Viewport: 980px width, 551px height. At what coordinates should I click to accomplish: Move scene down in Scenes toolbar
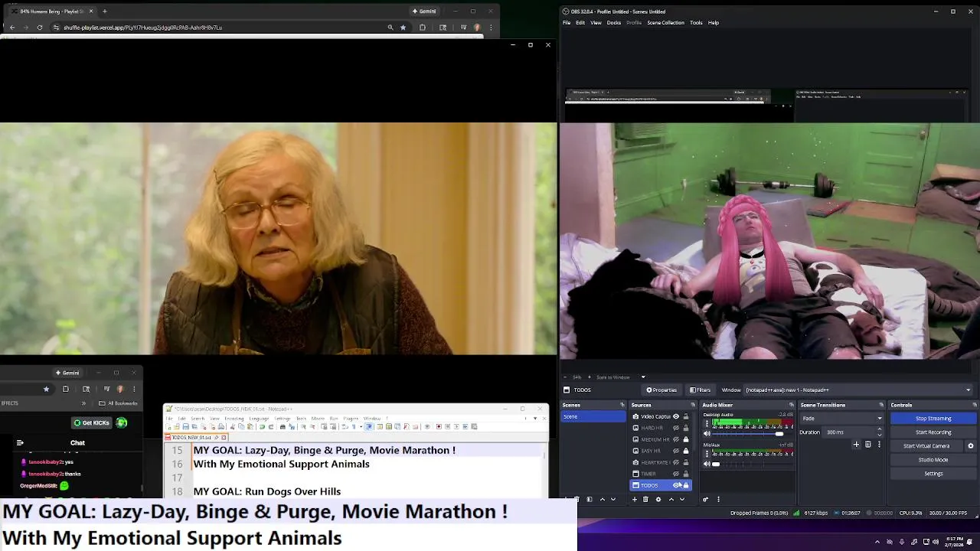click(x=613, y=499)
